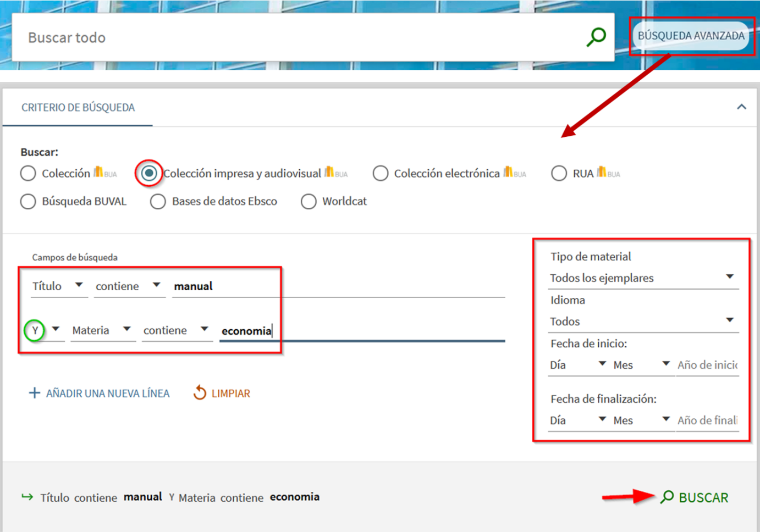
Task: Select Colección impresa y audiovisual option
Action: [148, 174]
